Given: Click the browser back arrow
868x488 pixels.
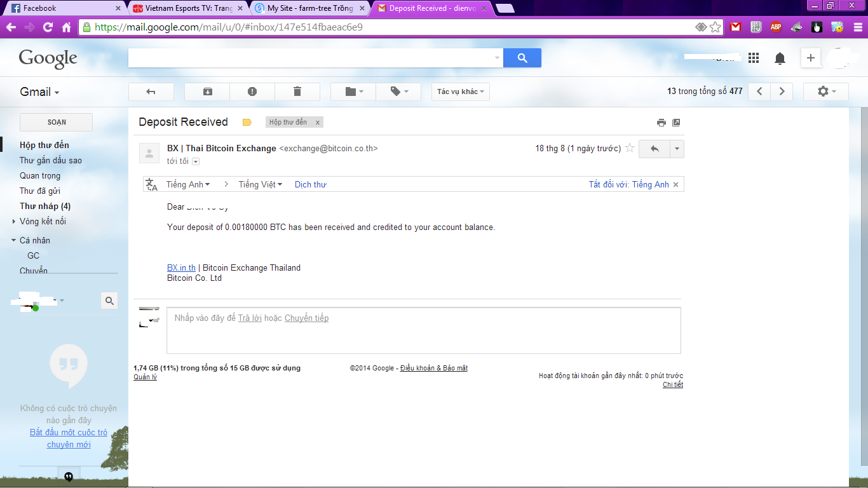Looking at the screenshot, I should [11, 27].
